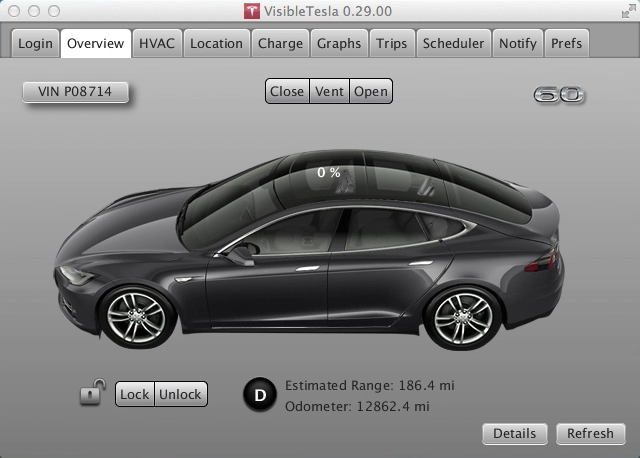
Task: Open the Location tab
Action: point(216,43)
